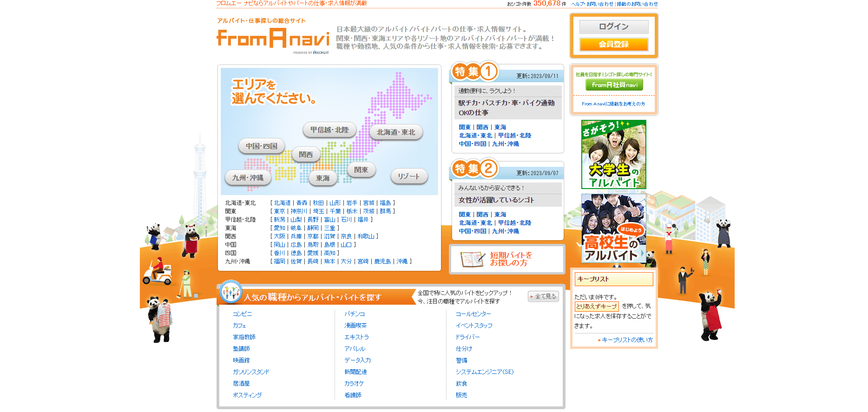
Task: Choose the 関西 map bubble
Action: click(306, 155)
